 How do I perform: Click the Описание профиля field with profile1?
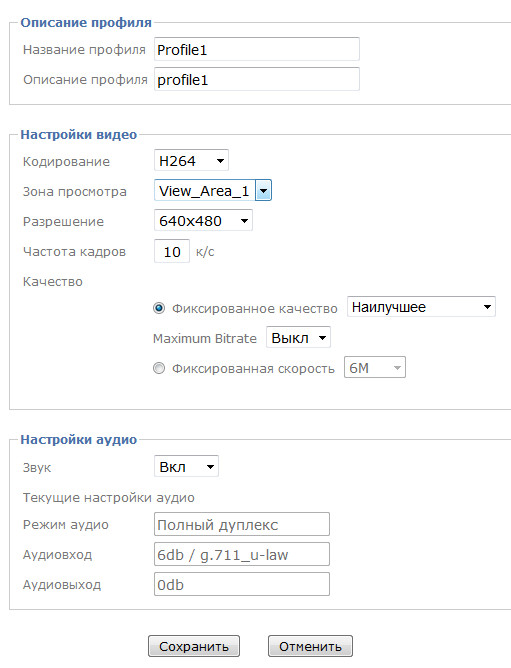pos(257,79)
